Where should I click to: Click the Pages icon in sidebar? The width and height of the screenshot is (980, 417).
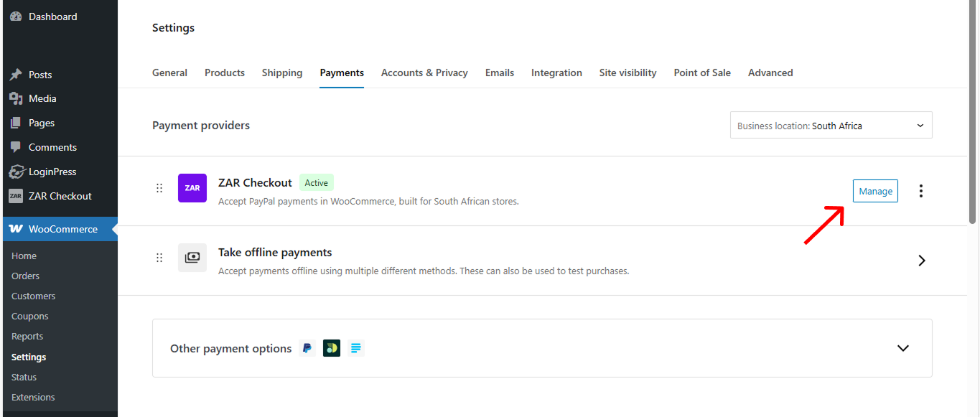16,123
